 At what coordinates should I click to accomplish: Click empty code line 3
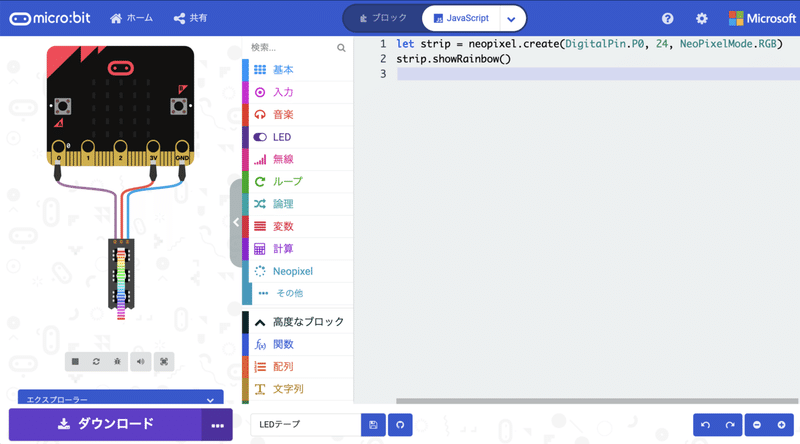(x=598, y=74)
